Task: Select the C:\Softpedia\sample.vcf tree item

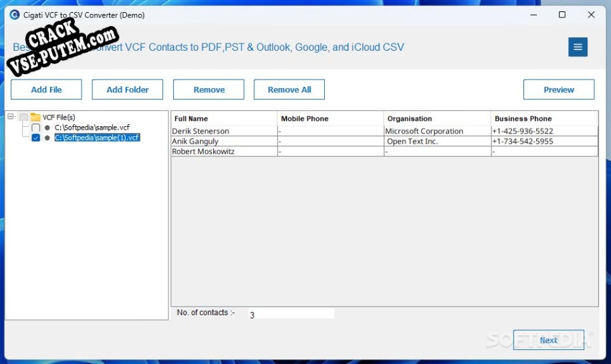Action: coord(92,128)
